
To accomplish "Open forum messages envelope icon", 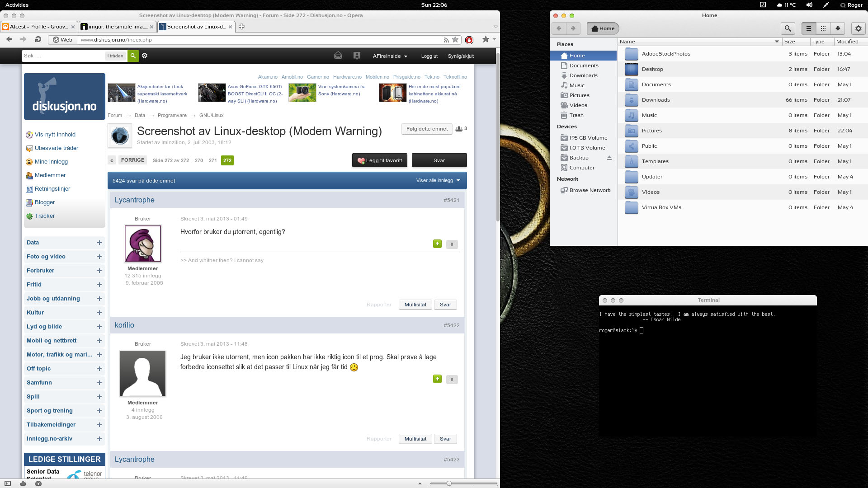I will tap(338, 56).
